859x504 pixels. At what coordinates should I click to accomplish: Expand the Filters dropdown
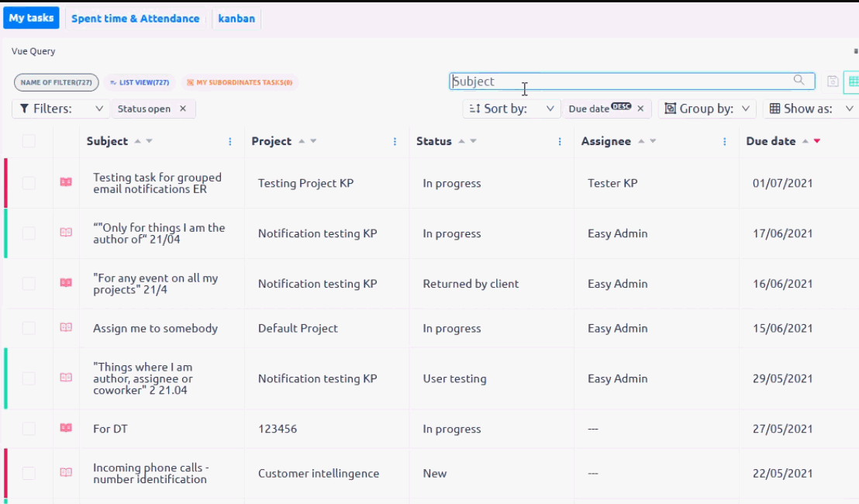pos(60,109)
